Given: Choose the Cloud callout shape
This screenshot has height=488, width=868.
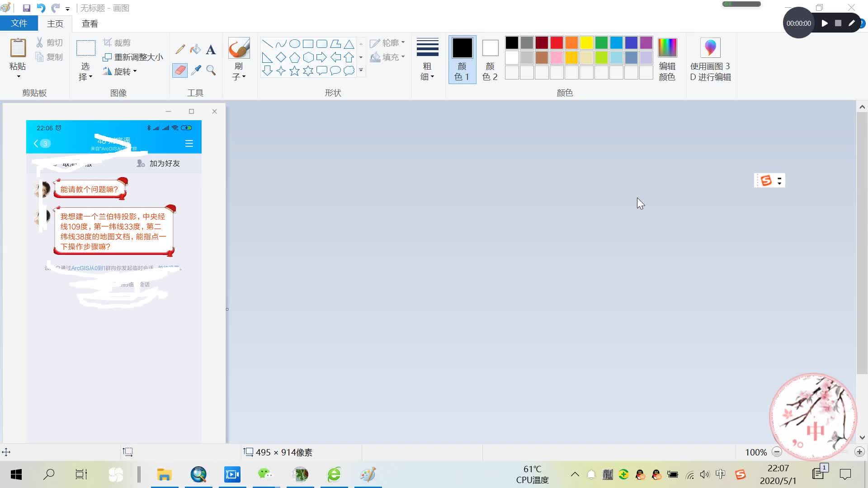Looking at the screenshot, I should point(349,70).
